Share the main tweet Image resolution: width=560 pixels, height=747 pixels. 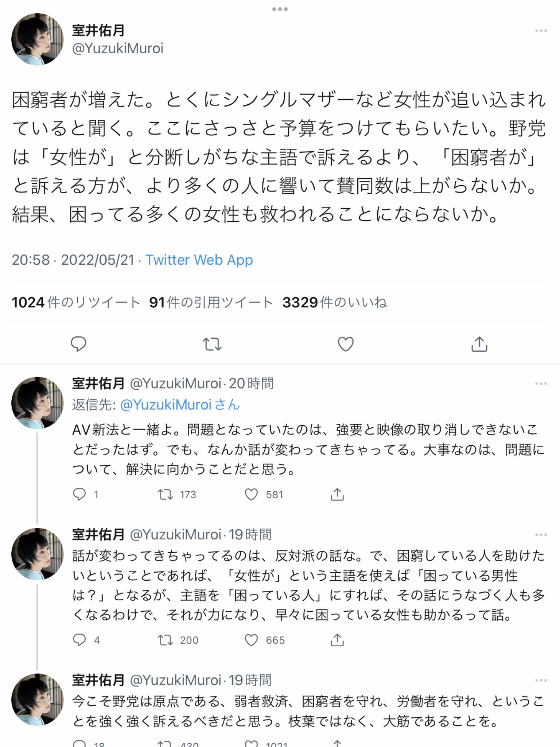click(479, 344)
